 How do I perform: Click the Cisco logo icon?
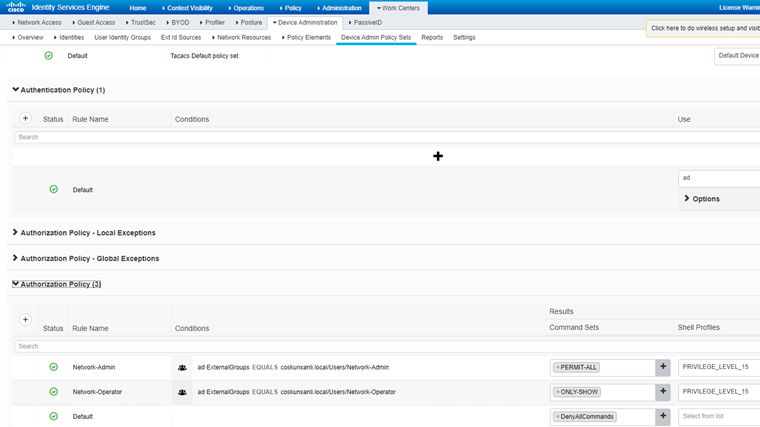[x=16, y=7]
